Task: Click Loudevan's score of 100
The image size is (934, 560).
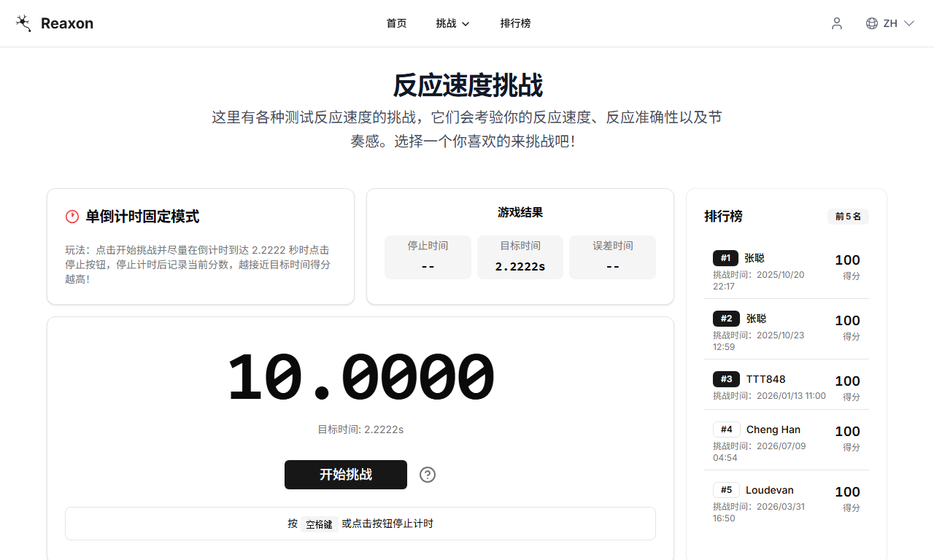Action: 847,492
